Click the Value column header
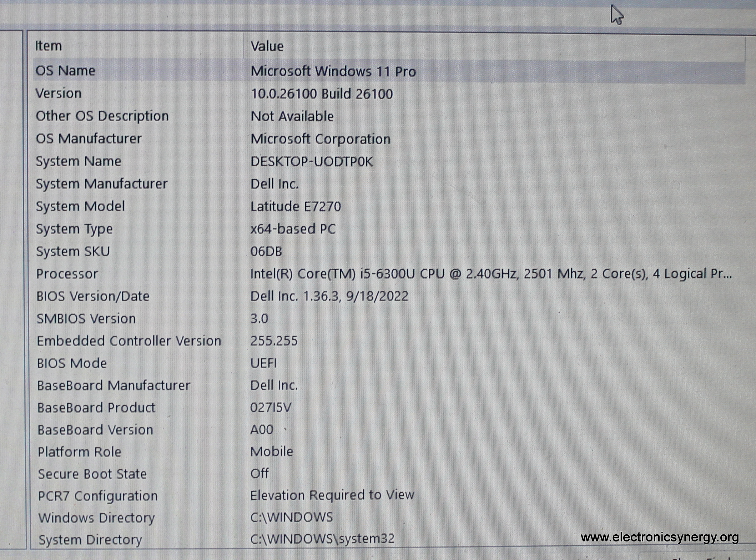The height and width of the screenshot is (560, 756). pos(267,46)
